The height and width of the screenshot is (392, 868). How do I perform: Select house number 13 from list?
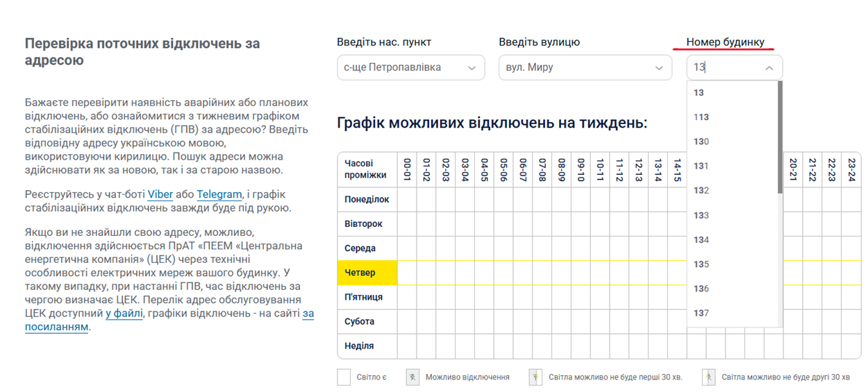(699, 93)
